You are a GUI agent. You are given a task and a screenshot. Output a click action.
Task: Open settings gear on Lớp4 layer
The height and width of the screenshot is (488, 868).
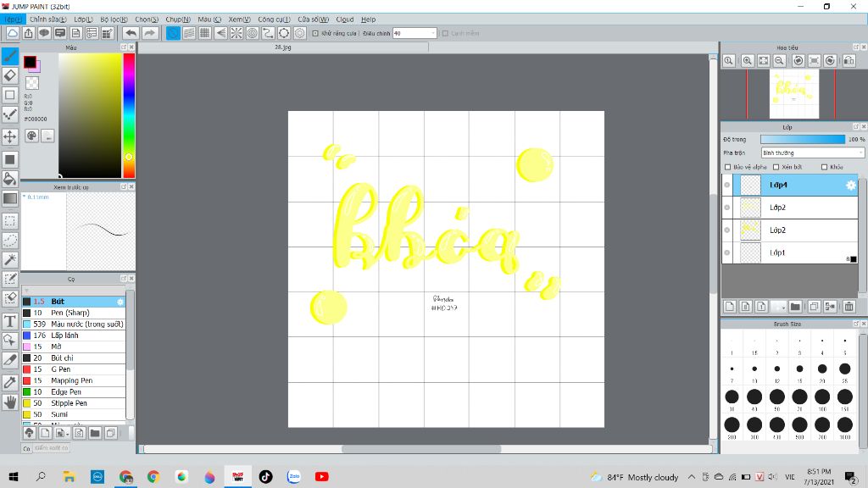pyautogui.click(x=851, y=186)
